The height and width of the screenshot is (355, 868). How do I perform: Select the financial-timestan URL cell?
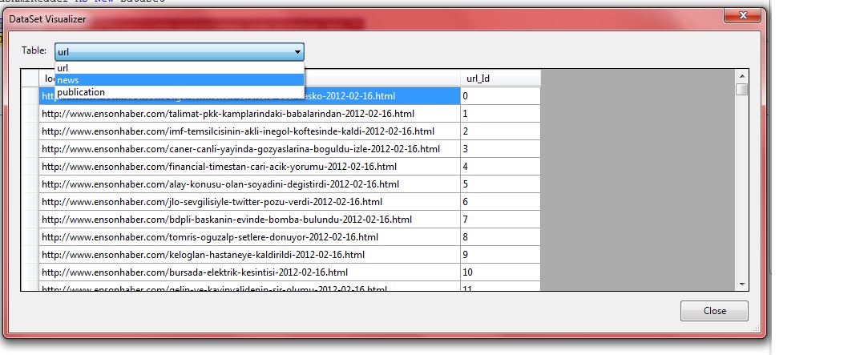click(x=249, y=167)
